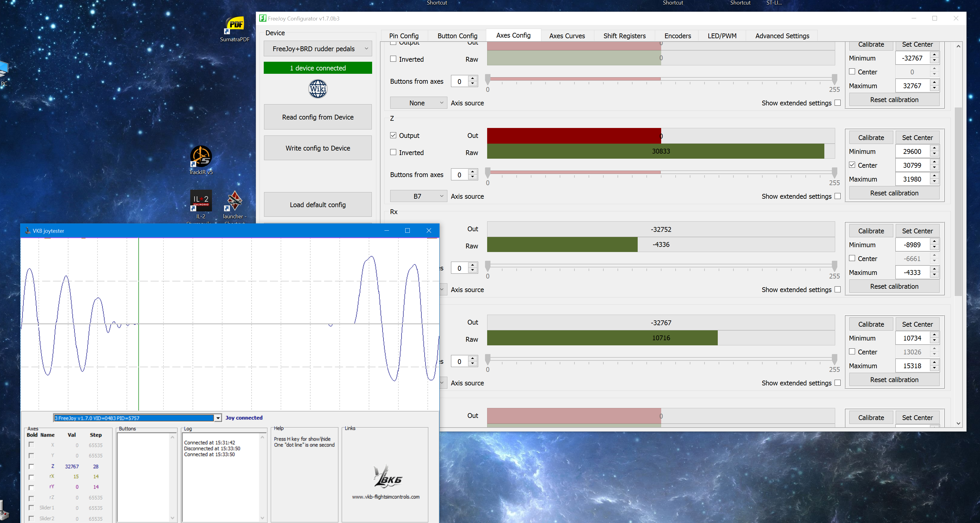Screen dimensions: 980x523
Task: Expand the FreeJoy+BRD rudder pedals device dropdown
Action: (318, 49)
